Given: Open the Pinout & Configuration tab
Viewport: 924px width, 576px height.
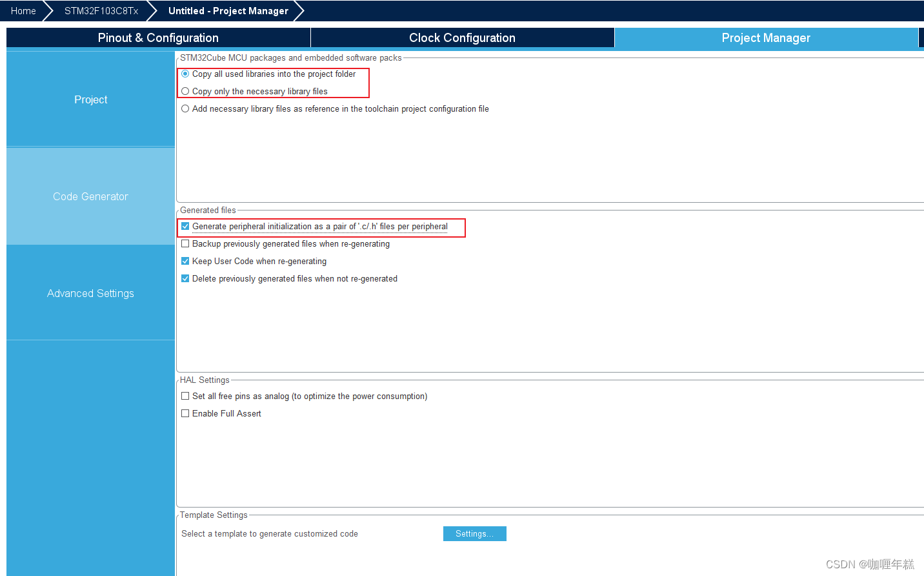Looking at the screenshot, I should (158, 38).
